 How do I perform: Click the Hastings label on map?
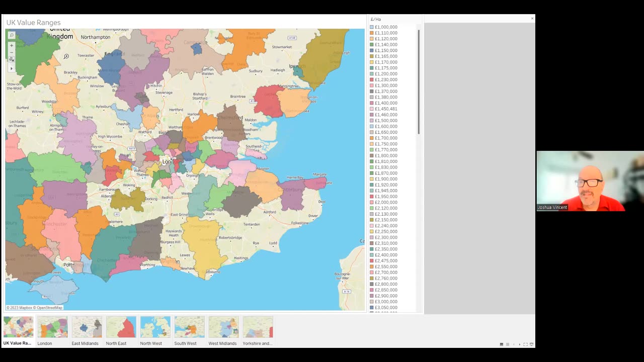[241, 258]
